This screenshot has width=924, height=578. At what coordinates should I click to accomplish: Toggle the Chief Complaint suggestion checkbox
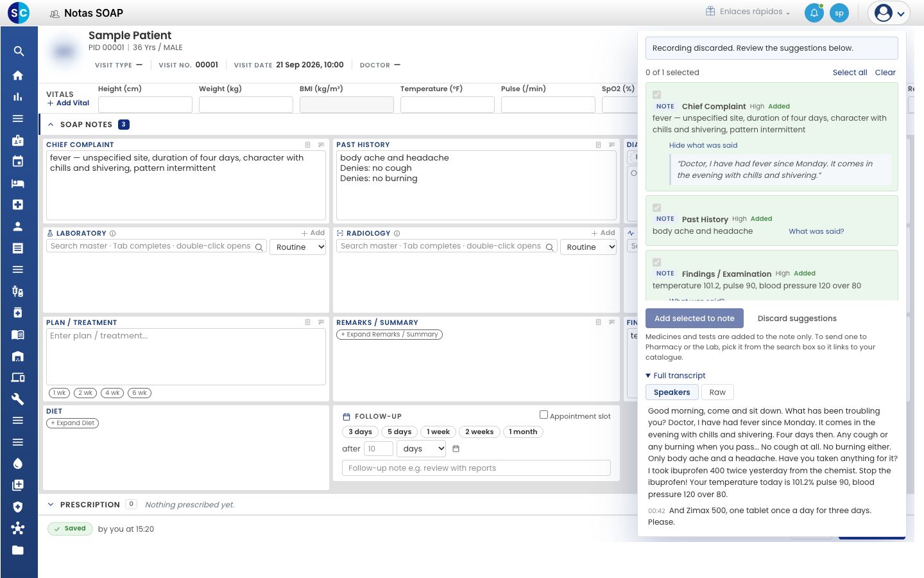click(656, 95)
